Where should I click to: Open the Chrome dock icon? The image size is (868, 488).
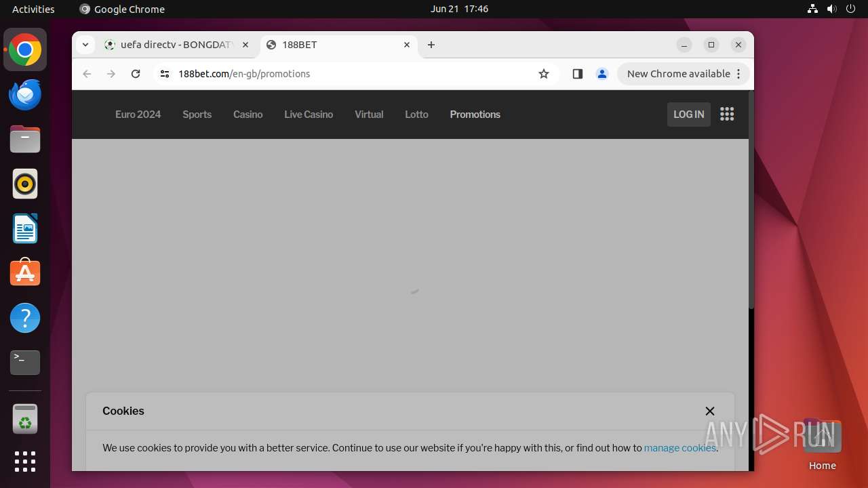[25, 50]
